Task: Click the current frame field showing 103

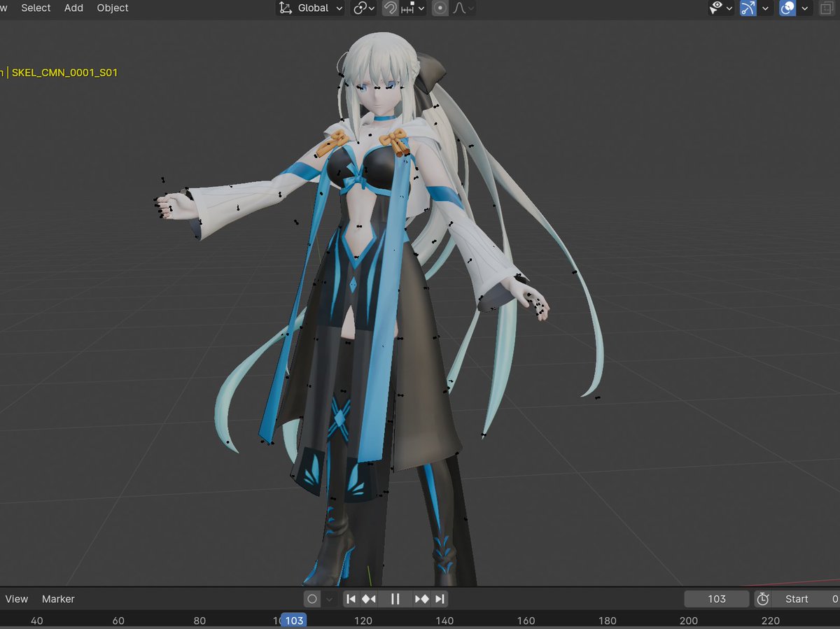Action: pos(717,599)
